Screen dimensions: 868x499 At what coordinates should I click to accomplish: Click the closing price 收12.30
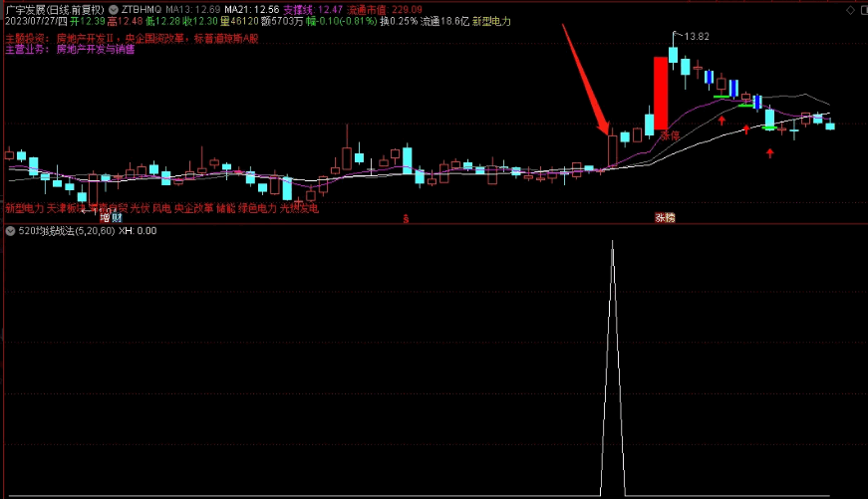200,21
